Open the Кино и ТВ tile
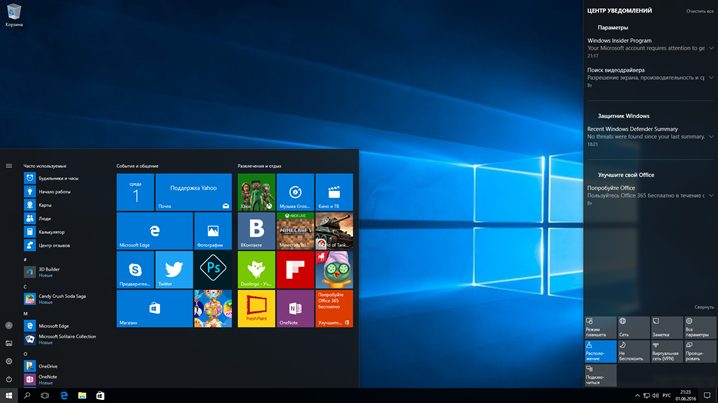718x403 pixels. tap(334, 192)
